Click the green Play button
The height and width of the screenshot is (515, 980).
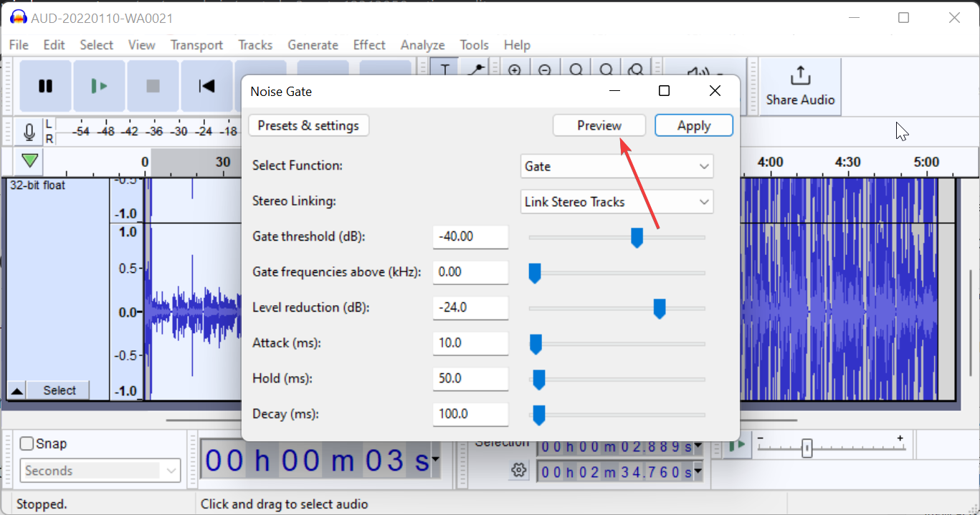point(99,86)
